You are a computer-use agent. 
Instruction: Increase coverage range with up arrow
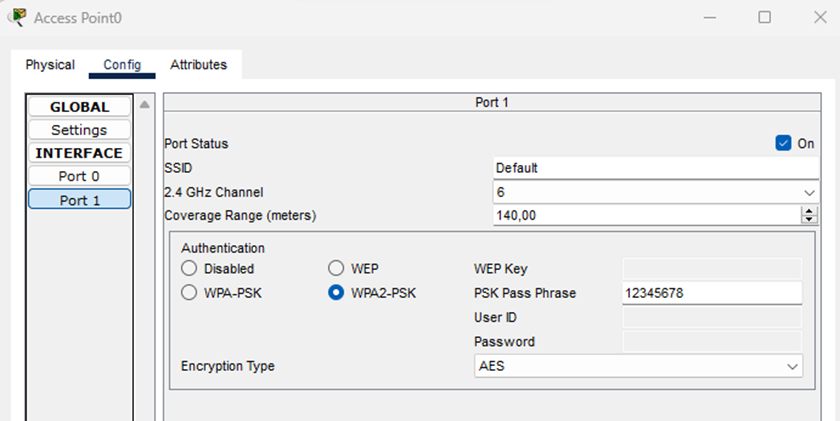tap(809, 211)
